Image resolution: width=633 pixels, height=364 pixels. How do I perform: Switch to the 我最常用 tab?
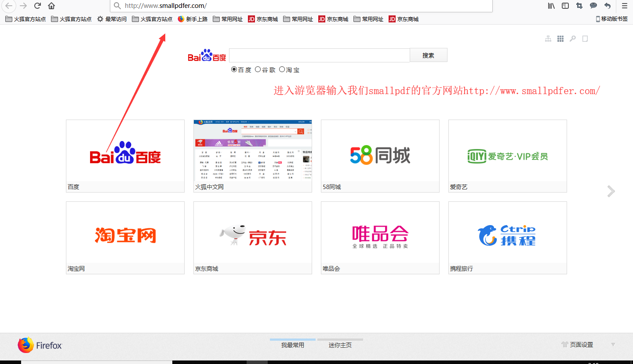coord(293,345)
